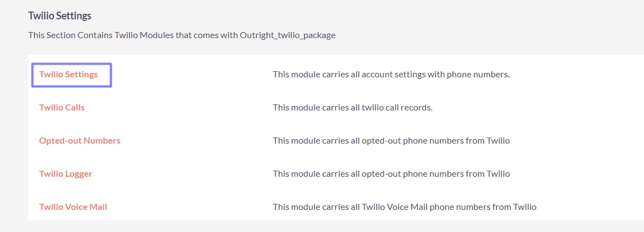Open the Twilio Logger link
Image resolution: width=644 pixels, height=232 pixels.
point(65,174)
